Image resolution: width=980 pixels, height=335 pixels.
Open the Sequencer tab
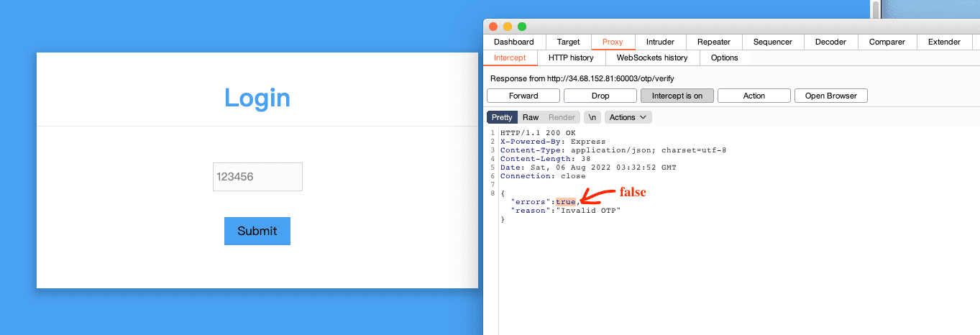772,42
